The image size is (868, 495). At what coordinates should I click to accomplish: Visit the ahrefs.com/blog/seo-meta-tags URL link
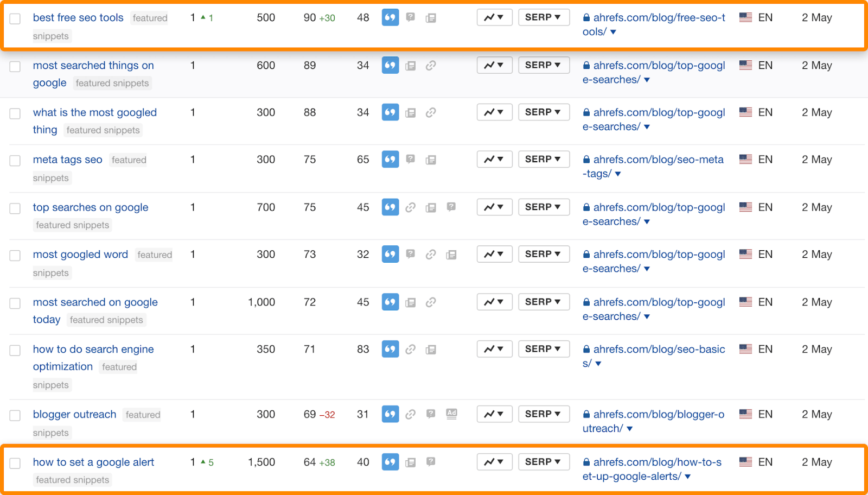(658, 159)
